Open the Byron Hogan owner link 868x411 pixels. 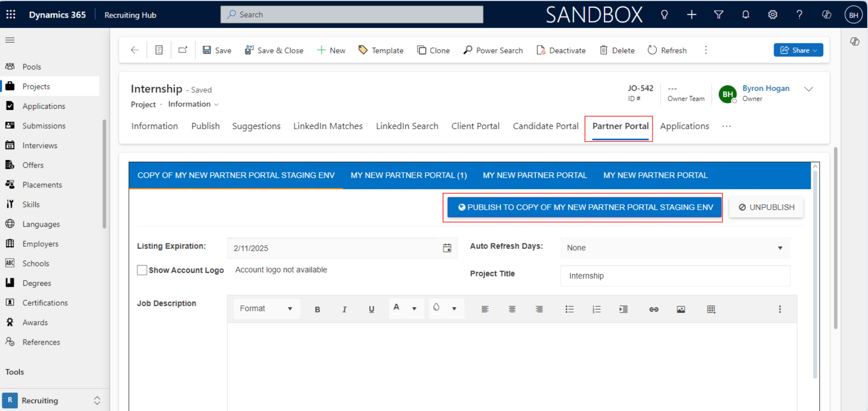pos(766,89)
